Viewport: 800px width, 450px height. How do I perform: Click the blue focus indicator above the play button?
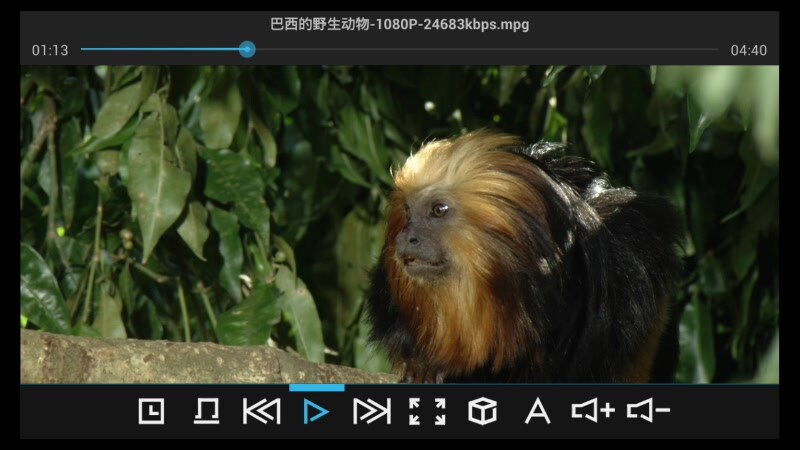[316, 387]
